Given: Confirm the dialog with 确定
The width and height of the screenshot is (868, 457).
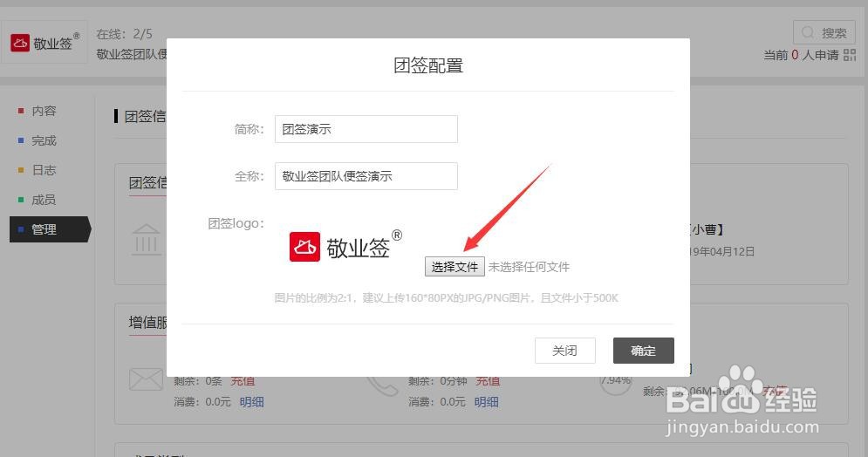Looking at the screenshot, I should click(x=643, y=351).
